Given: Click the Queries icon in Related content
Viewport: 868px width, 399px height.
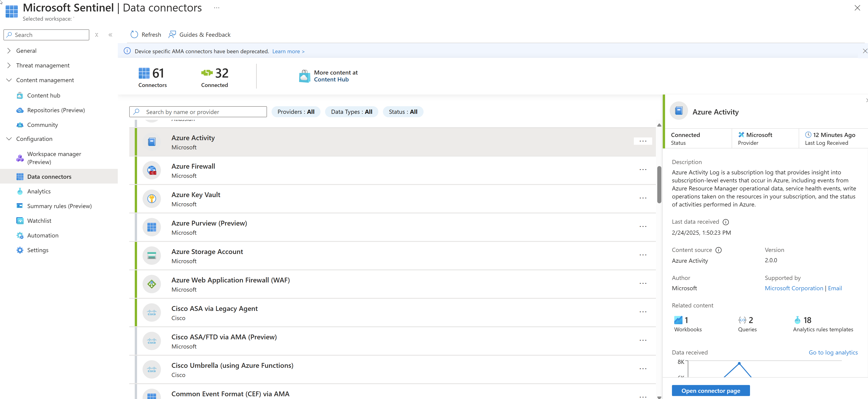Looking at the screenshot, I should tap(742, 320).
